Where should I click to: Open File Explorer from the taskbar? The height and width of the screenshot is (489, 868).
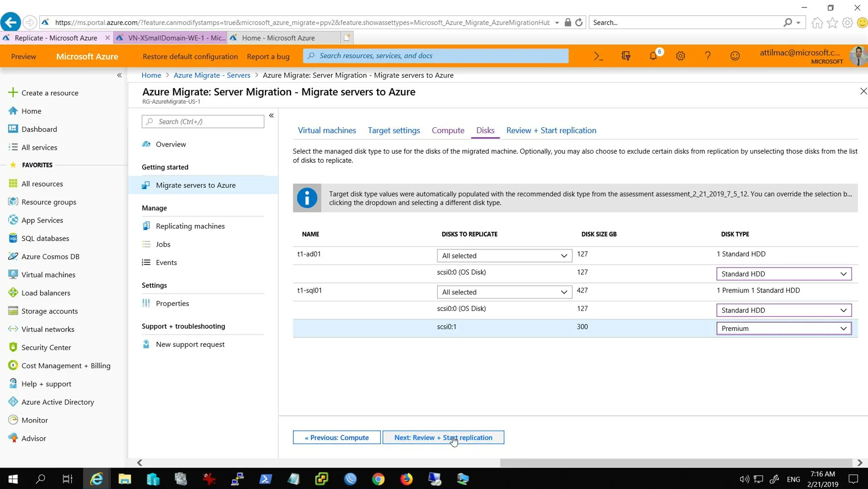point(124,479)
